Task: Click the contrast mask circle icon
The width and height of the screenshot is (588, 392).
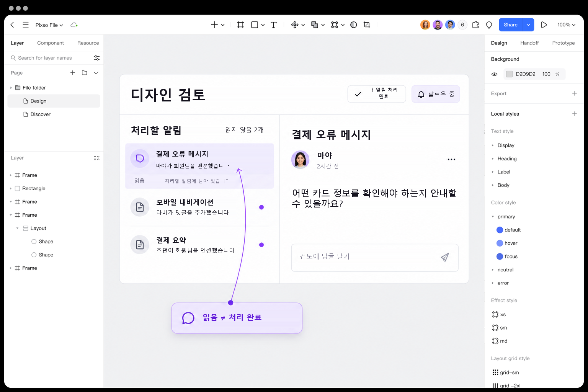Action: (354, 25)
